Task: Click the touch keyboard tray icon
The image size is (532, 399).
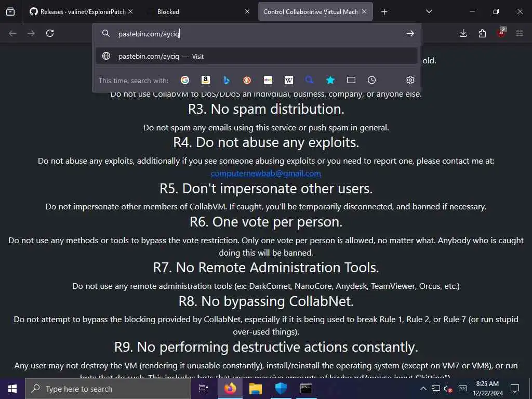Action: 463,389
